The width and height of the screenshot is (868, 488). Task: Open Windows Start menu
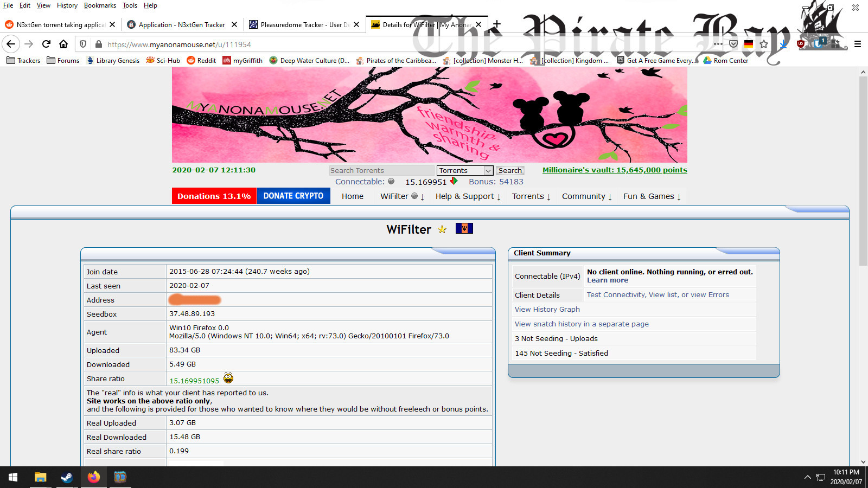pyautogui.click(x=13, y=477)
